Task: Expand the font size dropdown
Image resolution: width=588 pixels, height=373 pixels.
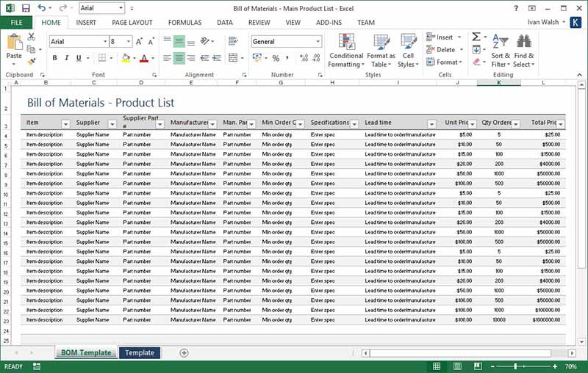Action: point(129,42)
